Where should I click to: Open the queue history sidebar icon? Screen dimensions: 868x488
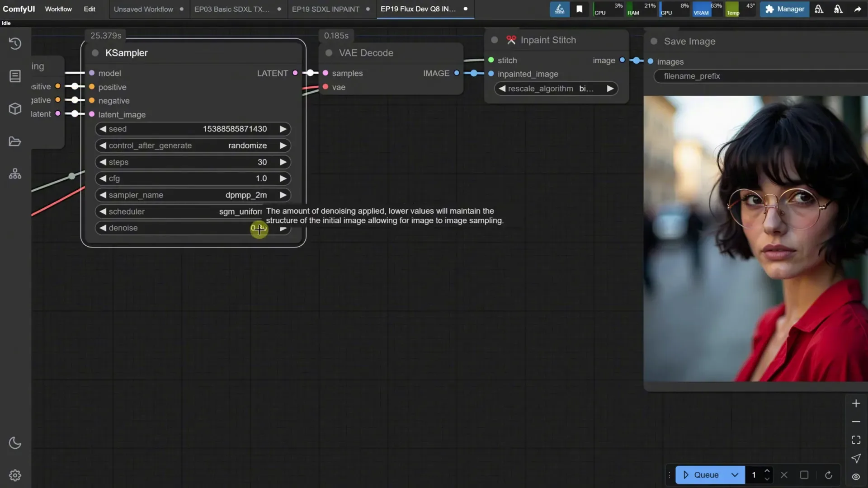[15, 43]
